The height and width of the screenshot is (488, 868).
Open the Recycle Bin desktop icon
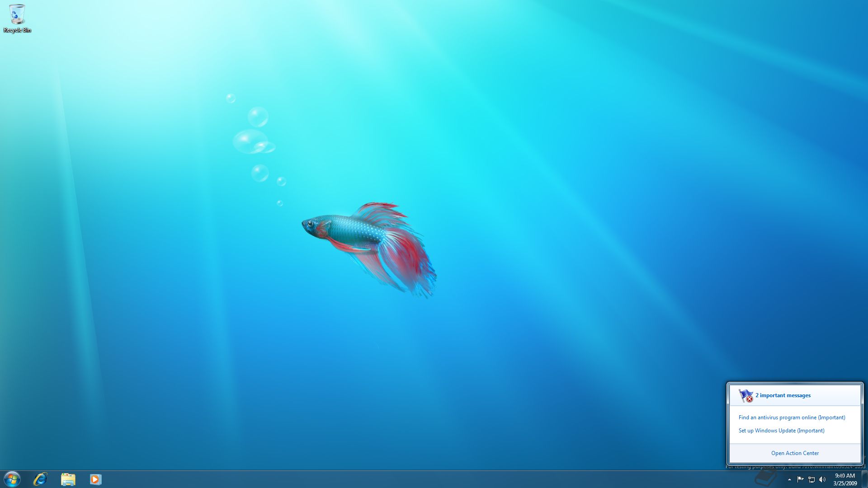tap(17, 19)
